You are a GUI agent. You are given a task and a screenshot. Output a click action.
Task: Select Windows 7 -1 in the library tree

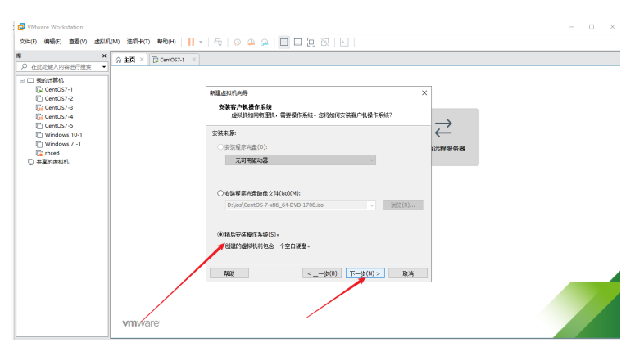click(63, 143)
